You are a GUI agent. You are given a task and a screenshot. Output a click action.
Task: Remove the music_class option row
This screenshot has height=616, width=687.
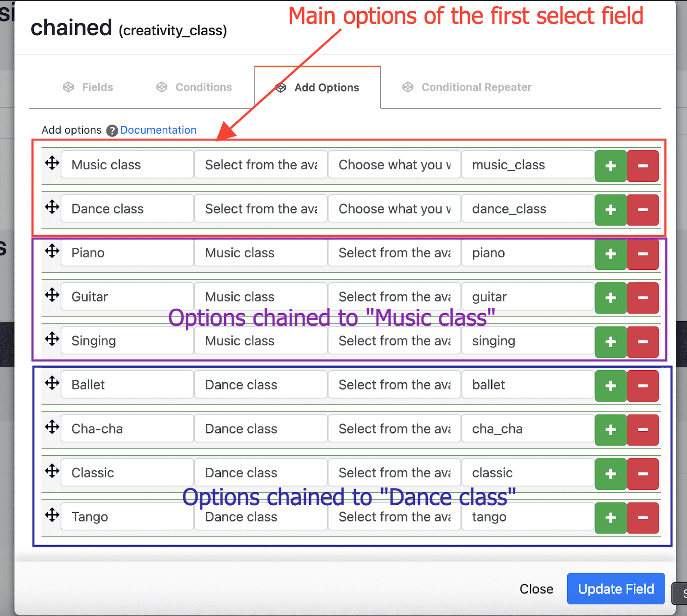(642, 166)
